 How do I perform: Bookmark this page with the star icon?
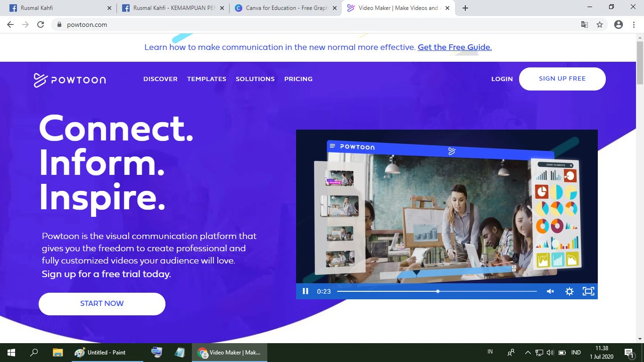click(600, 25)
